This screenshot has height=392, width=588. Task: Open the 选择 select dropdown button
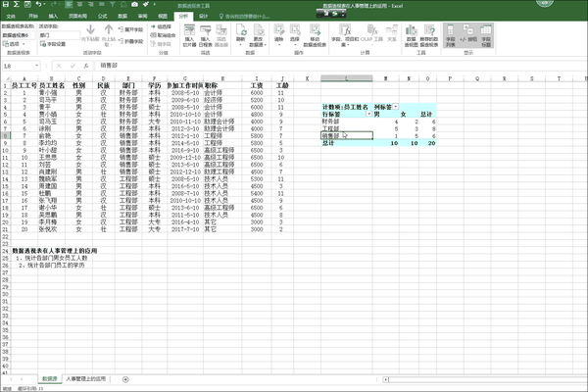click(x=295, y=35)
